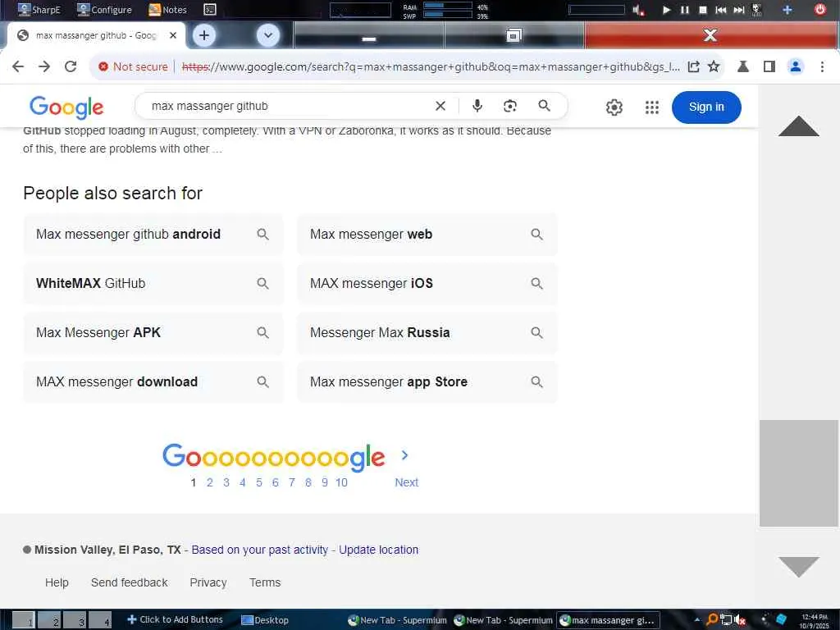This screenshot has height=630, width=840.
Task: Click 'Based on your past activity' link
Action: pyautogui.click(x=259, y=550)
